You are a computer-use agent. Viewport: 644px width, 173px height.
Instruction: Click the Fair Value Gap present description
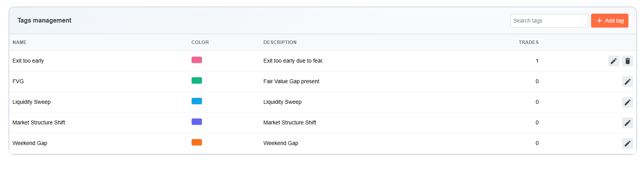[x=291, y=81]
